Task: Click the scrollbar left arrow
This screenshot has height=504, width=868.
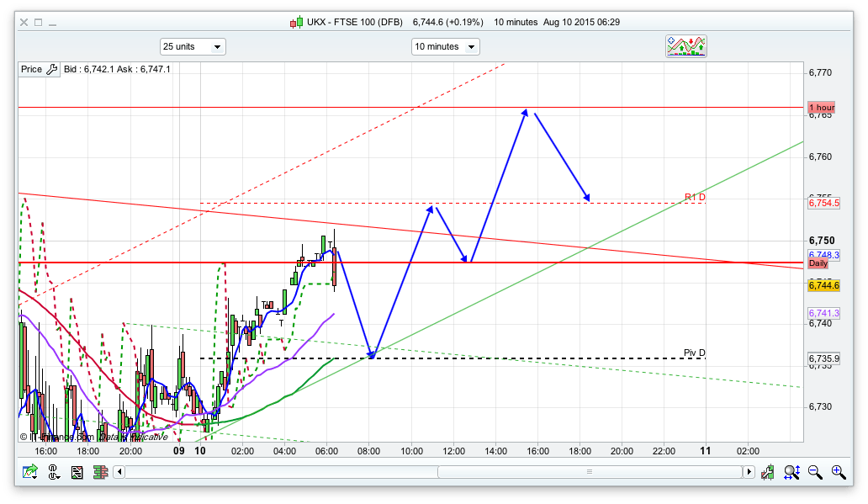Action: point(119,473)
